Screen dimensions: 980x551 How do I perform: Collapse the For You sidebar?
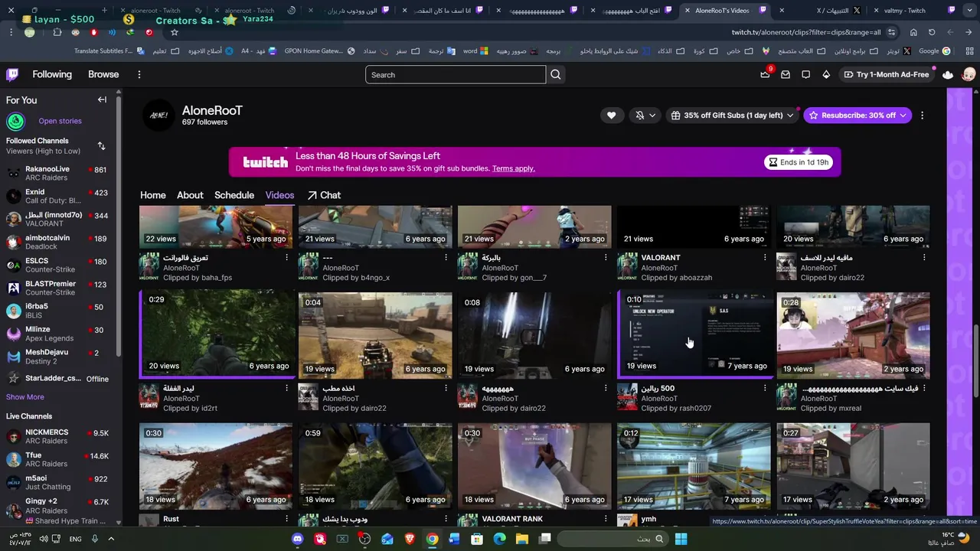(x=102, y=99)
